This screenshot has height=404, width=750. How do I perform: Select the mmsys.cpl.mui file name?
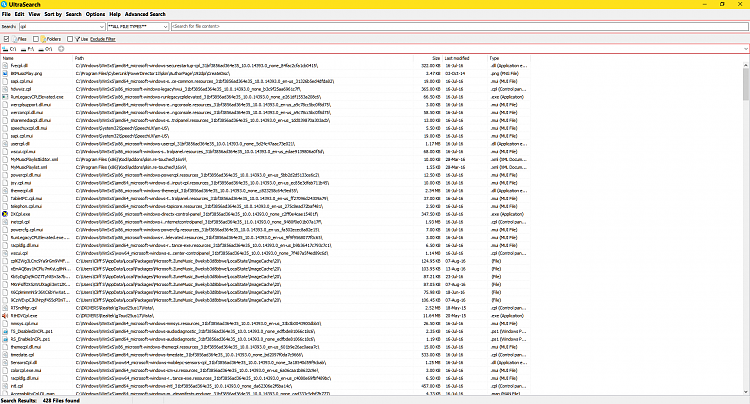(x=24, y=324)
